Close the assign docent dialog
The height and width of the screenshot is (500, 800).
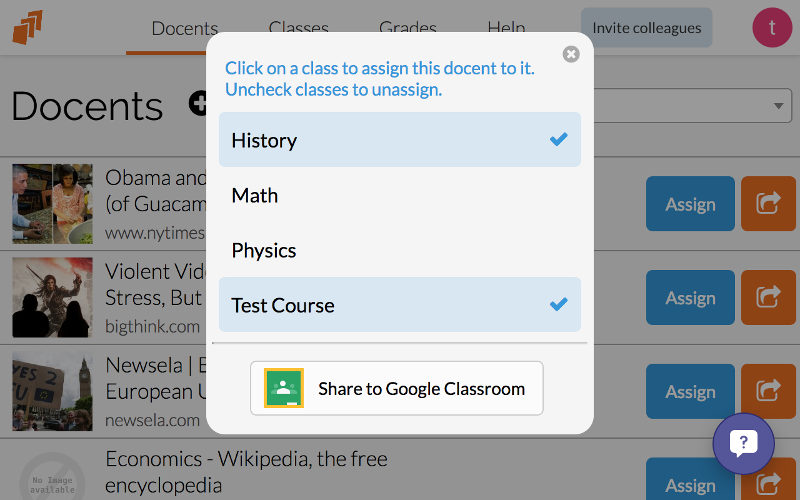pyautogui.click(x=571, y=54)
